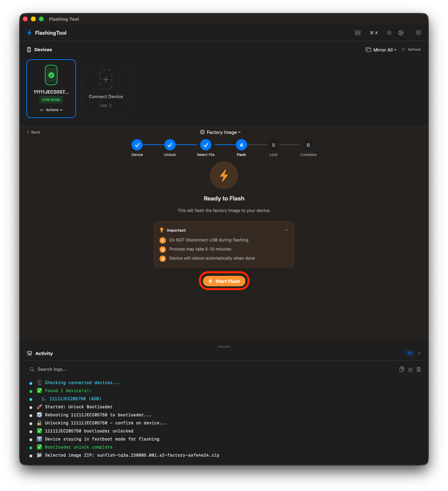Click the large orange lightning bolt icon

(x=224, y=175)
